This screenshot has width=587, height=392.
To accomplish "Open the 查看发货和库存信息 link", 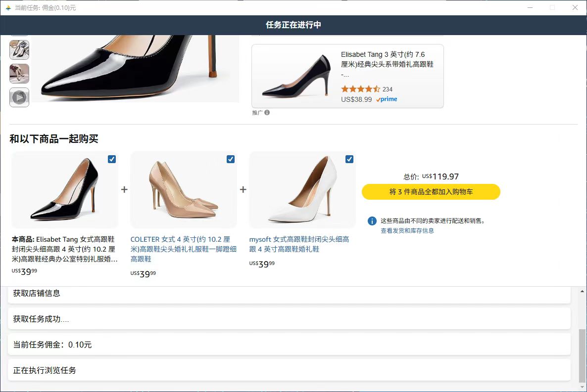I will coord(407,230).
